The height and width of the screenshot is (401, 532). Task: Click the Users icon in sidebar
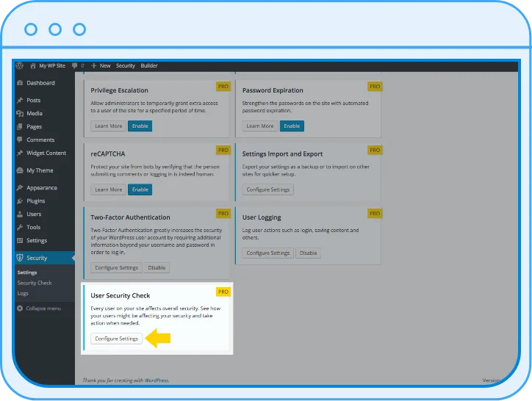[x=20, y=214]
